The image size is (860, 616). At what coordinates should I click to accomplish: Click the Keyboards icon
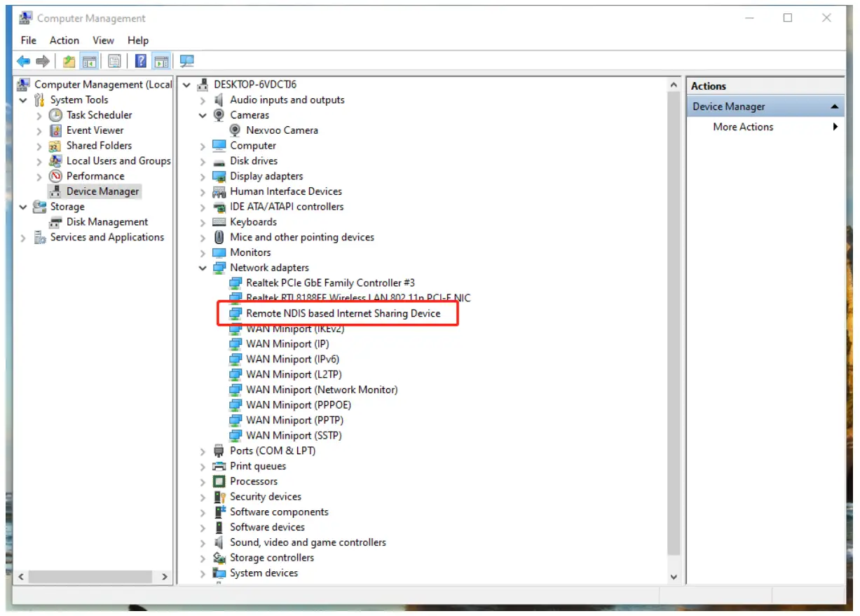coord(219,222)
